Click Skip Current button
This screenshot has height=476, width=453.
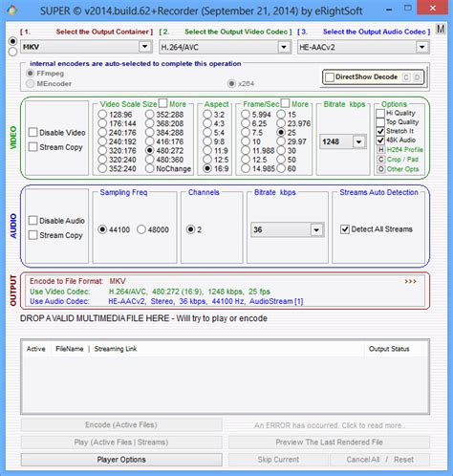coord(278,460)
